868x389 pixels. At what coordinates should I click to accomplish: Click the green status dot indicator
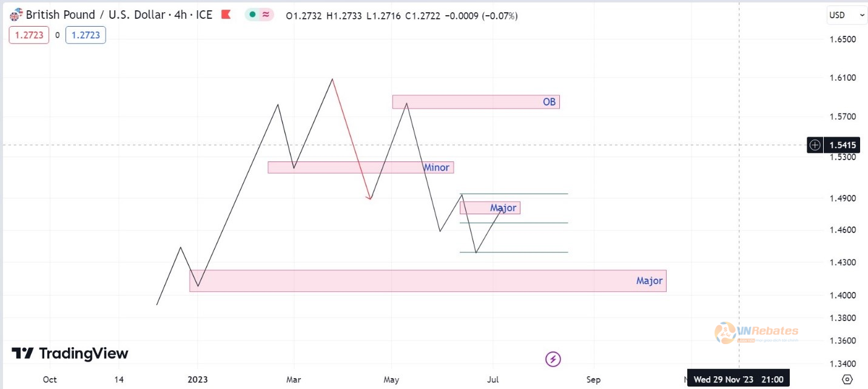point(253,15)
